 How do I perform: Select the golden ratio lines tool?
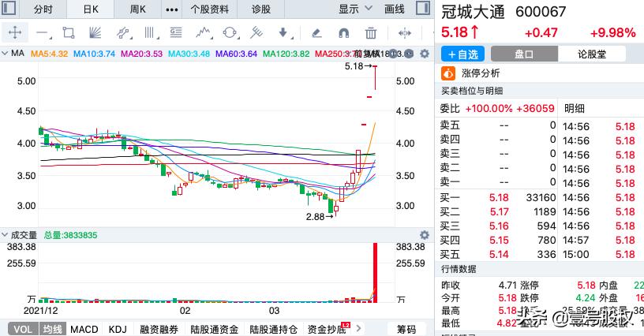(x=176, y=32)
